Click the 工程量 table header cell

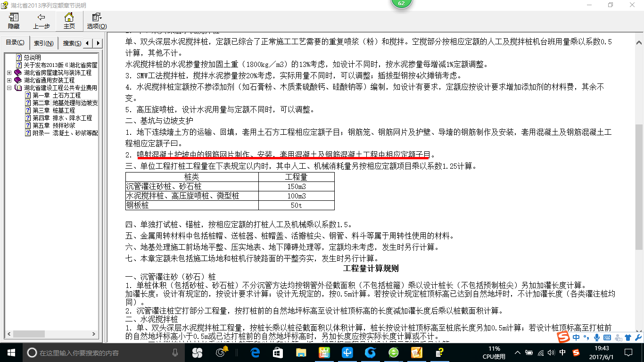pyautogui.click(x=297, y=177)
